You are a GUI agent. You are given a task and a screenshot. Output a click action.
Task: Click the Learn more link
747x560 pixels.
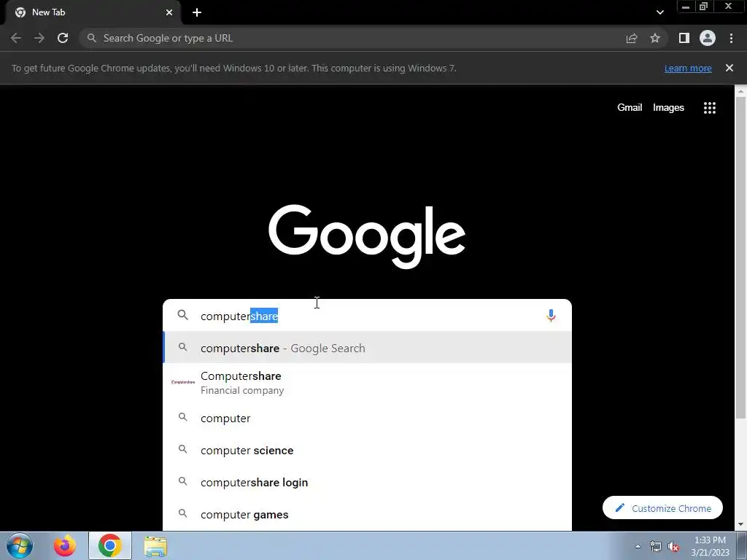click(x=688, y=68)
